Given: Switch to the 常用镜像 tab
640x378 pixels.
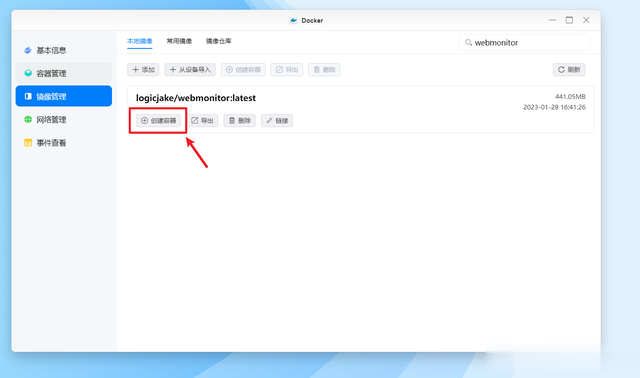Looking at the screenshot, I should coord(179,41).
